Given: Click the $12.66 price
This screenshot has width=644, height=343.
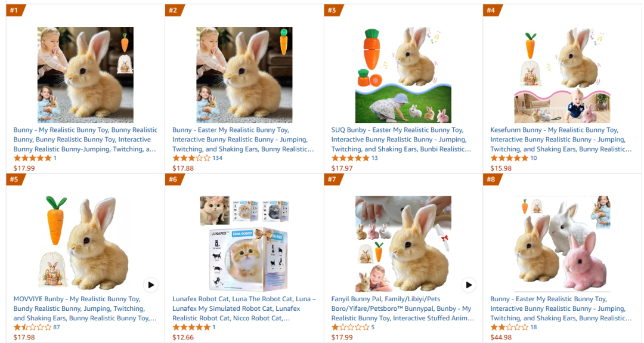Looking at the screenshot, I should click(183, 337).
